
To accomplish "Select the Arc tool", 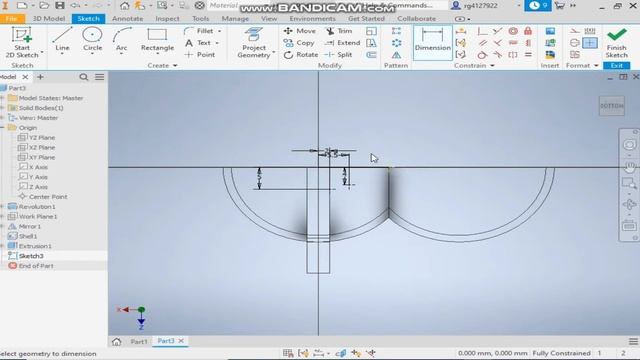I will tap(122, 40).
